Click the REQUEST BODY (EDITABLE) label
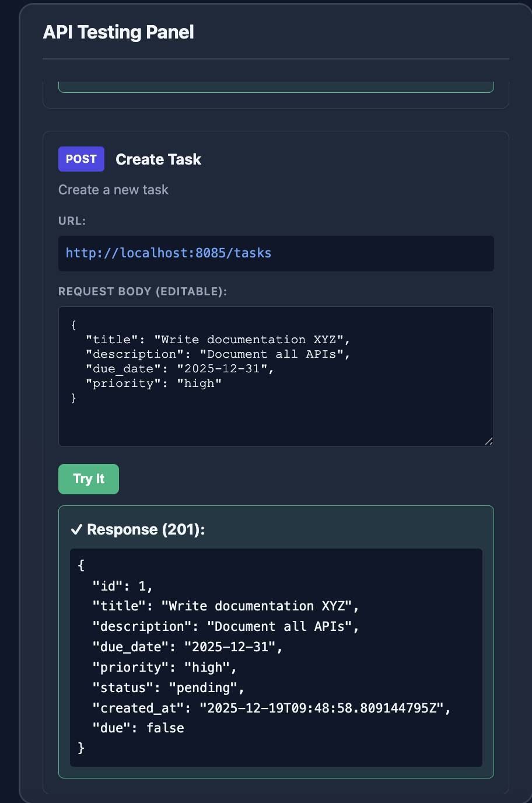Screen dimensions: 532x803 142,291
